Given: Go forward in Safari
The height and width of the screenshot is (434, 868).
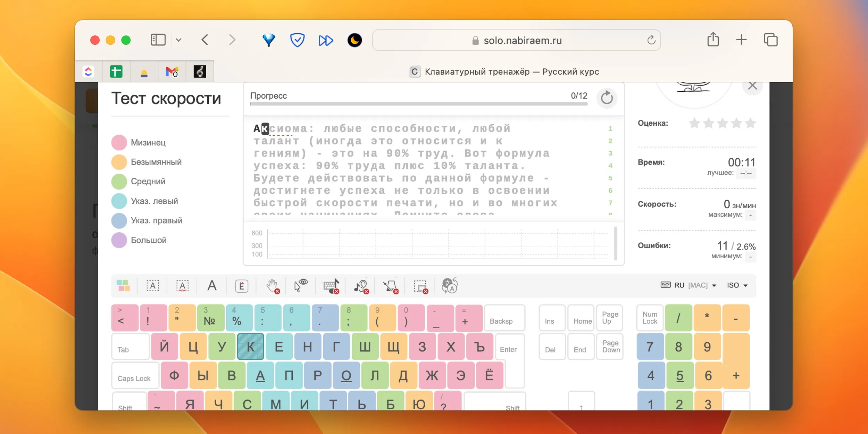Looking at the screenshot, I should pyautogui.click(x=232, y=40).
